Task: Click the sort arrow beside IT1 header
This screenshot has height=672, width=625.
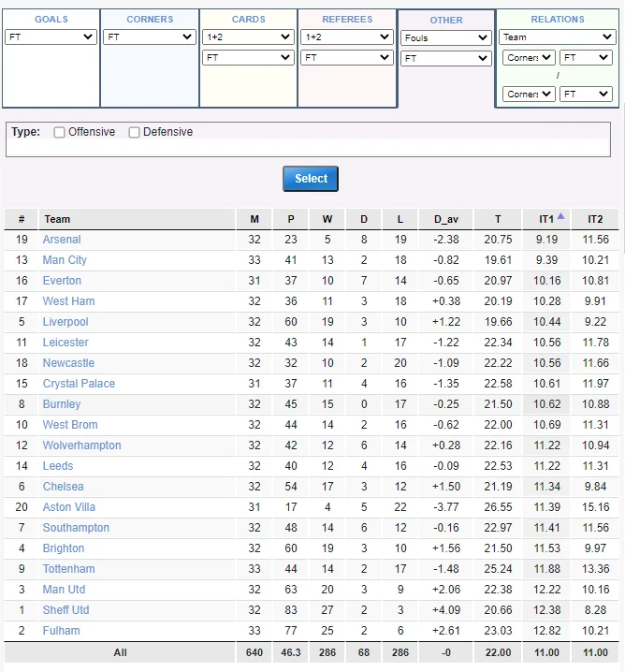Action: (x=560, y=216)
